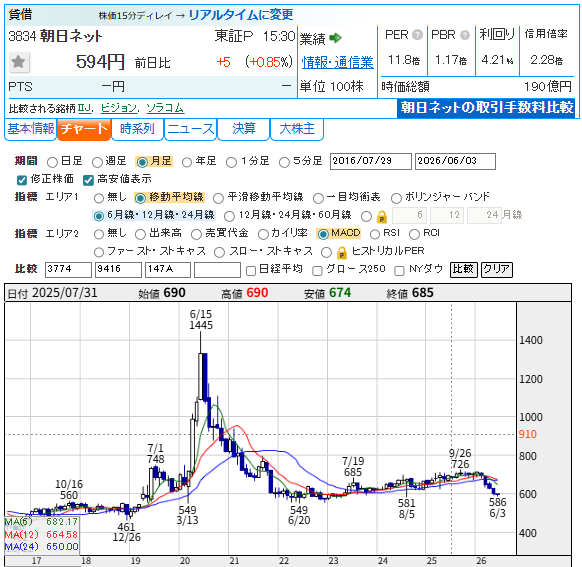This screenshot has width=582, height=567.
Task: Click the comparison code field 147A
Action: click(168, 270)
